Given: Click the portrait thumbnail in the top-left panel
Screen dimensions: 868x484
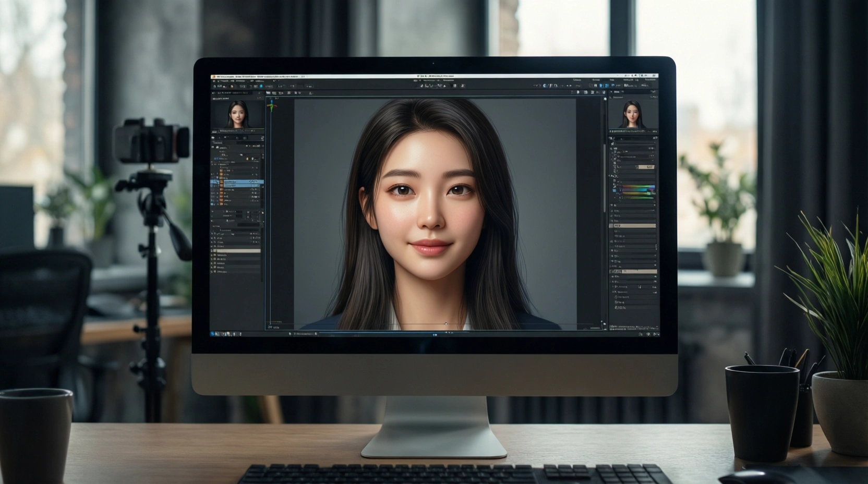Looking at the screenshot, I should [237, 114].
